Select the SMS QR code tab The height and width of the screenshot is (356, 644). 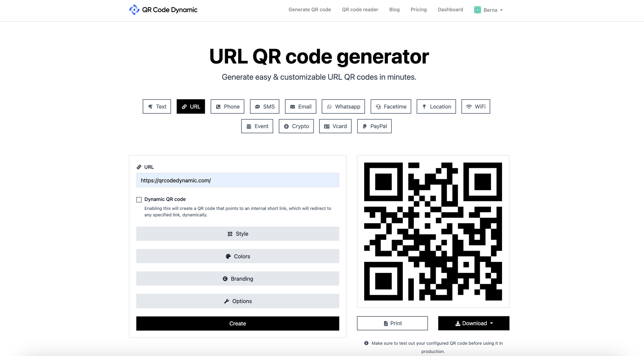265,106
